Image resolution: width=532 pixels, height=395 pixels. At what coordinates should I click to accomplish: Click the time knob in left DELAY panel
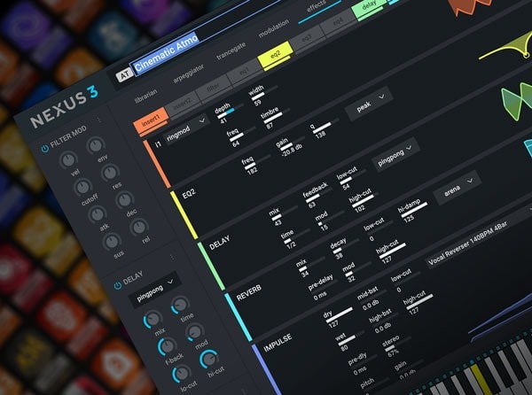180,305
